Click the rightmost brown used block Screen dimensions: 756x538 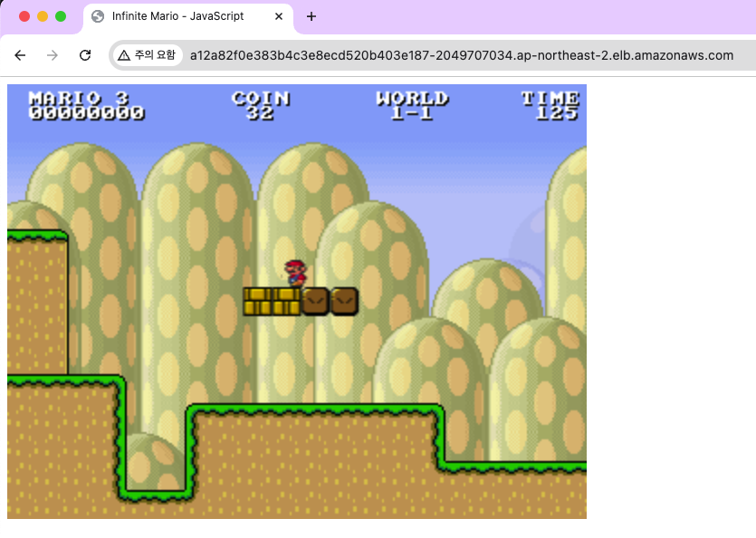(344, 302)
